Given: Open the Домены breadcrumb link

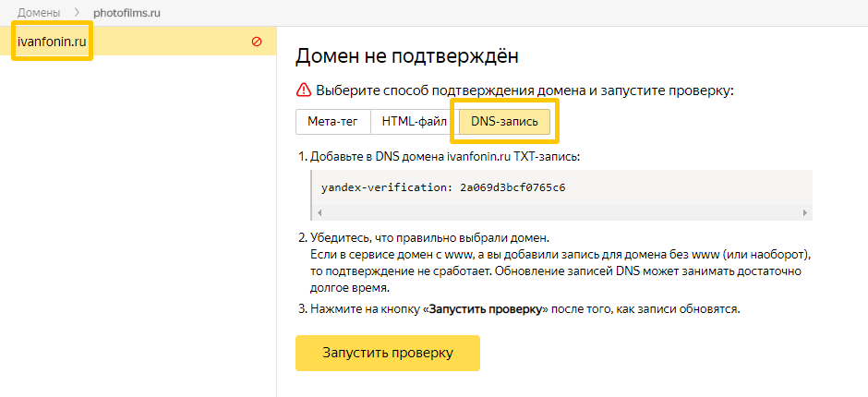Looking at the screenshot, I should (39, 12).
